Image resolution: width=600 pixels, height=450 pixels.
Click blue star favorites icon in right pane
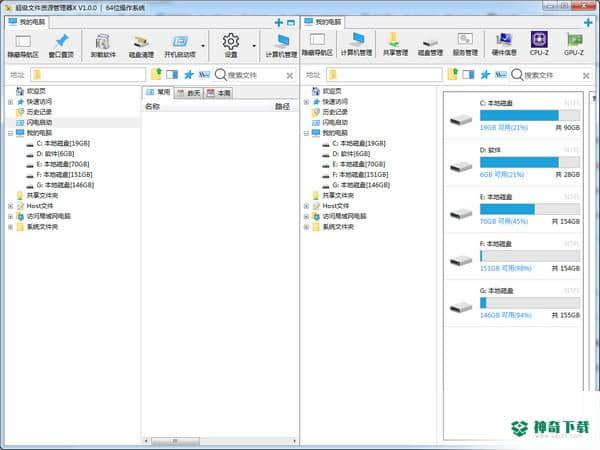(x=485, y=74)
